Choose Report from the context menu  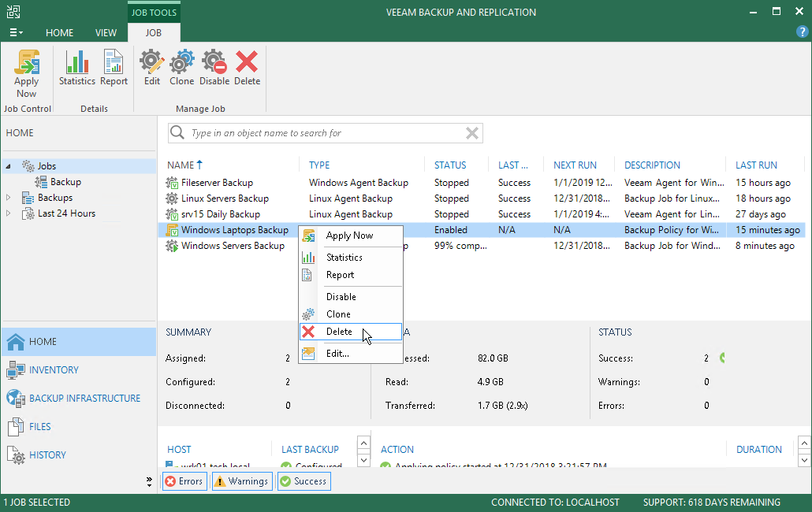click(x=351, y=275)
